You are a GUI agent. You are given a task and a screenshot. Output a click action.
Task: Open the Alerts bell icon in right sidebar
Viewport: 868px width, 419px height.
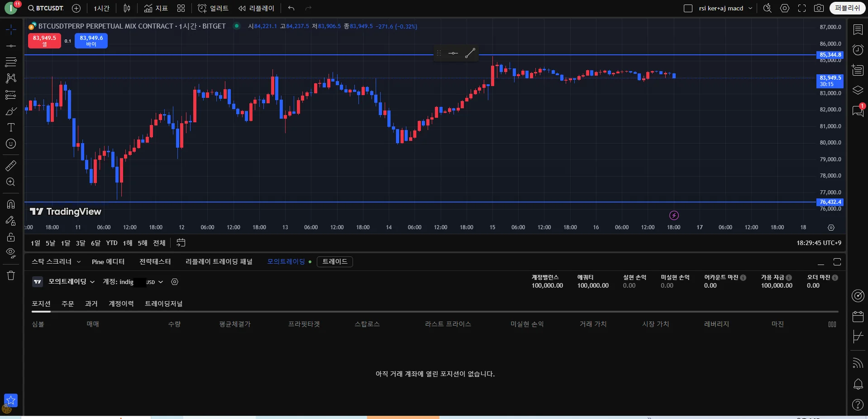pos(858,385)
